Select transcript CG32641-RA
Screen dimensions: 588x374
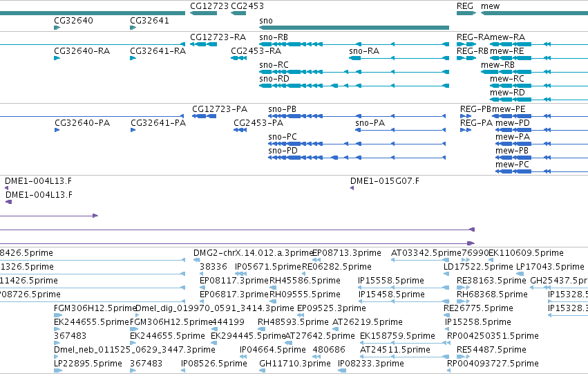click(158, 51)
